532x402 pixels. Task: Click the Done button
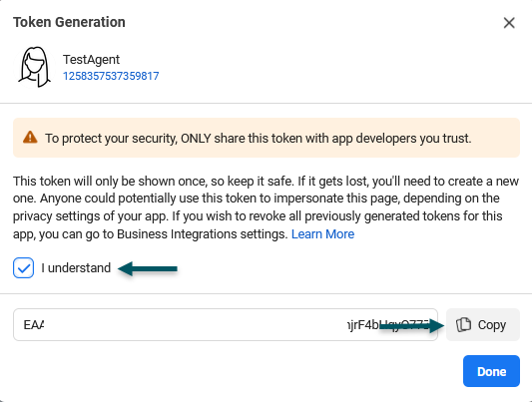(x=491, y=371)
